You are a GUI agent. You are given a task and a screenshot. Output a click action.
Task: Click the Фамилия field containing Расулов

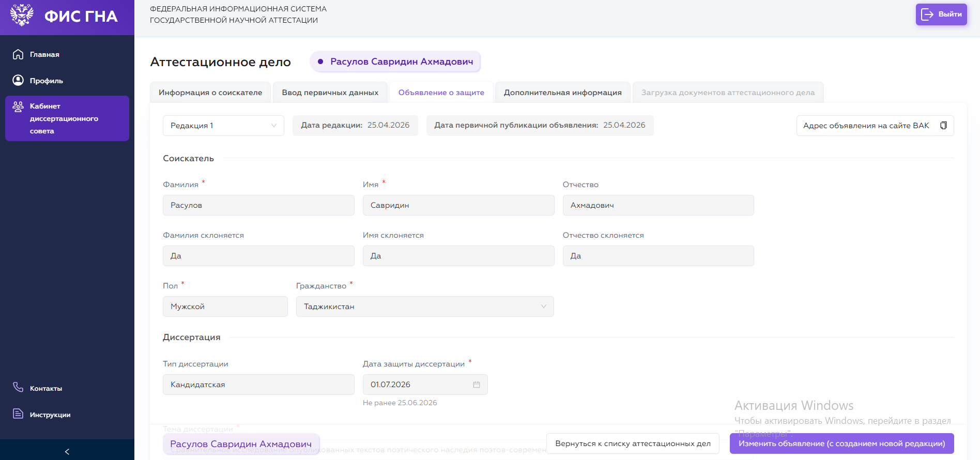[x=258, y=205]
